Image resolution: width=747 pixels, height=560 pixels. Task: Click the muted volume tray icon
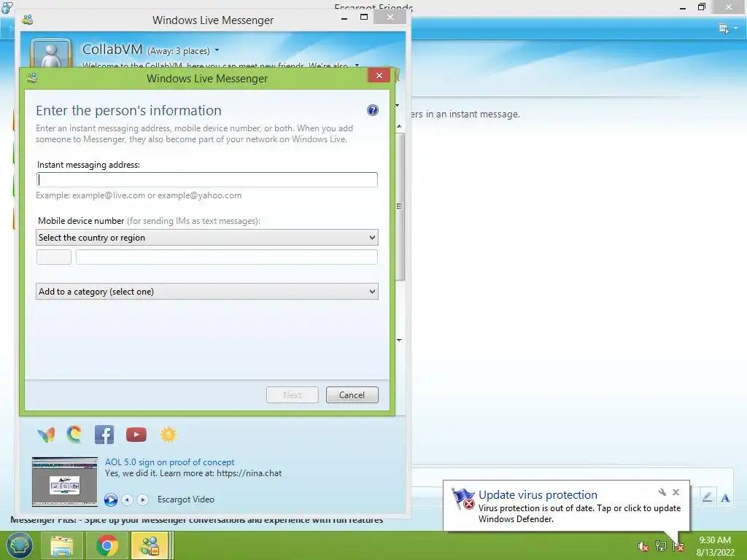click(x=643, y=546)
